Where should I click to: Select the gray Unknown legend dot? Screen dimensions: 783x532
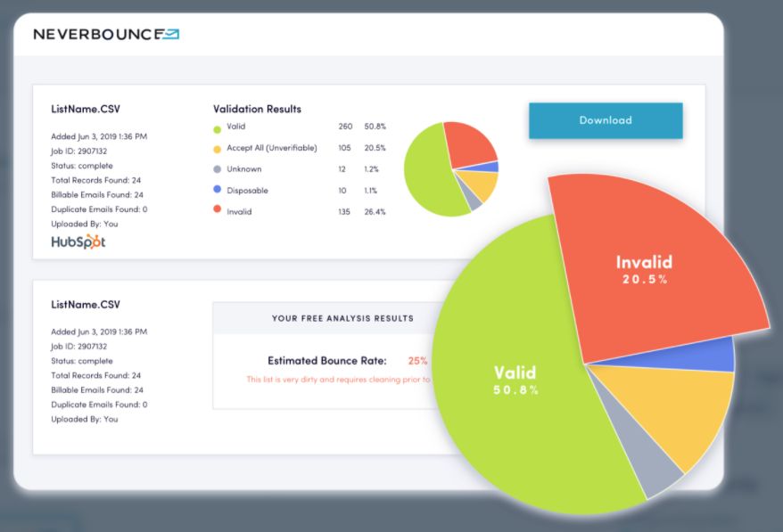tap(216, 169)
